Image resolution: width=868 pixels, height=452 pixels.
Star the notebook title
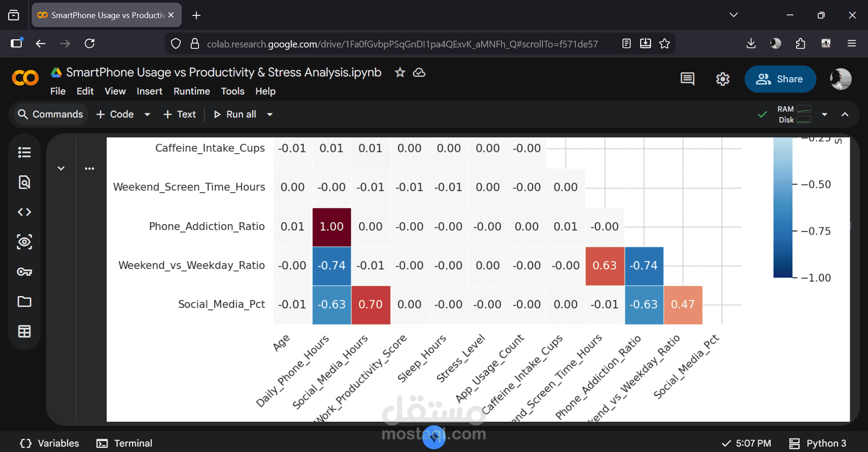pos(400,72)
